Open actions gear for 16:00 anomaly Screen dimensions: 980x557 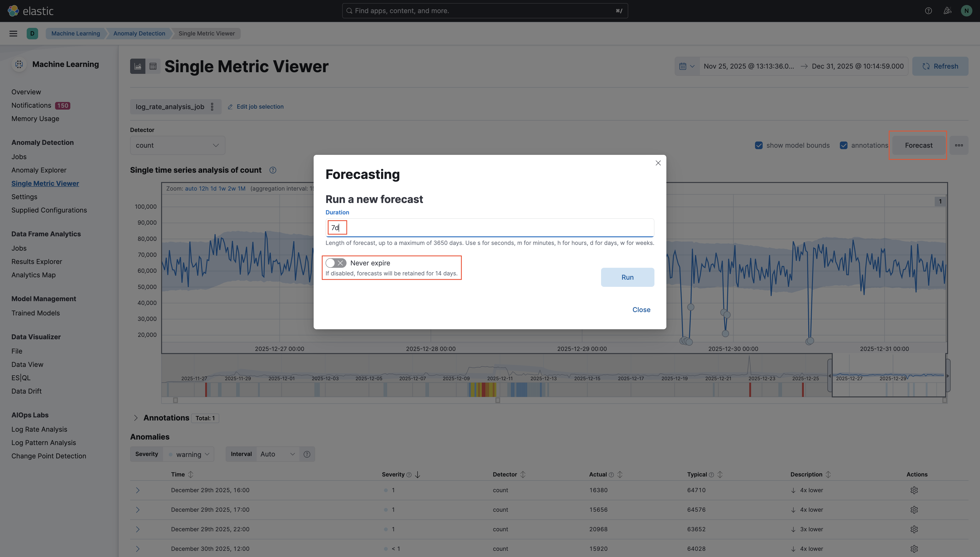(914, 490)
